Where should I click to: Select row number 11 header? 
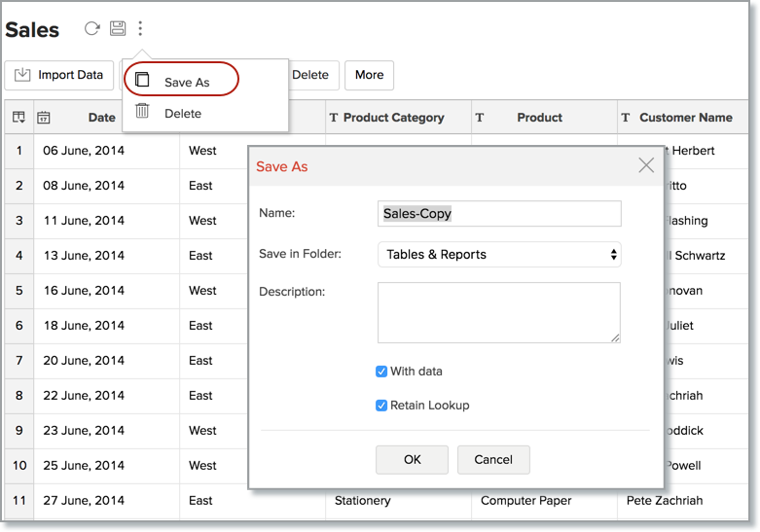coord(18,500)
